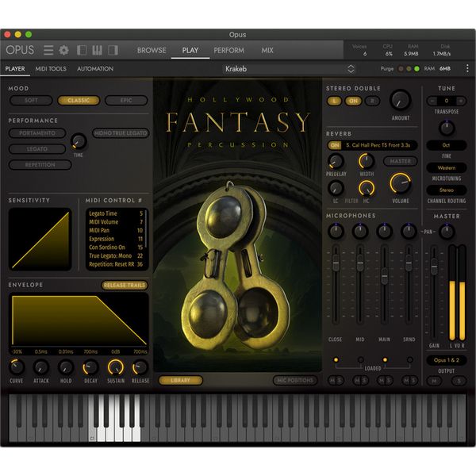Toggle the right sidebar panel icon
This screenshot has height=476, width=476.
pos(113,50)
